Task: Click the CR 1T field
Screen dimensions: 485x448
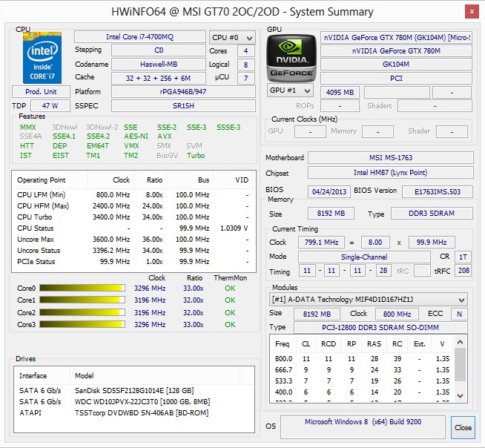Action: [463, 257]
